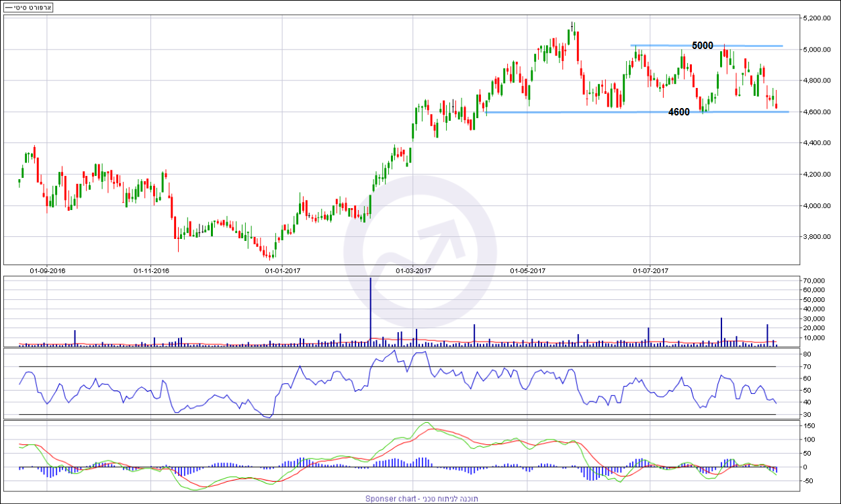
Task: Pick the 01-09-2016 date axis label
Action: point(47,271)
